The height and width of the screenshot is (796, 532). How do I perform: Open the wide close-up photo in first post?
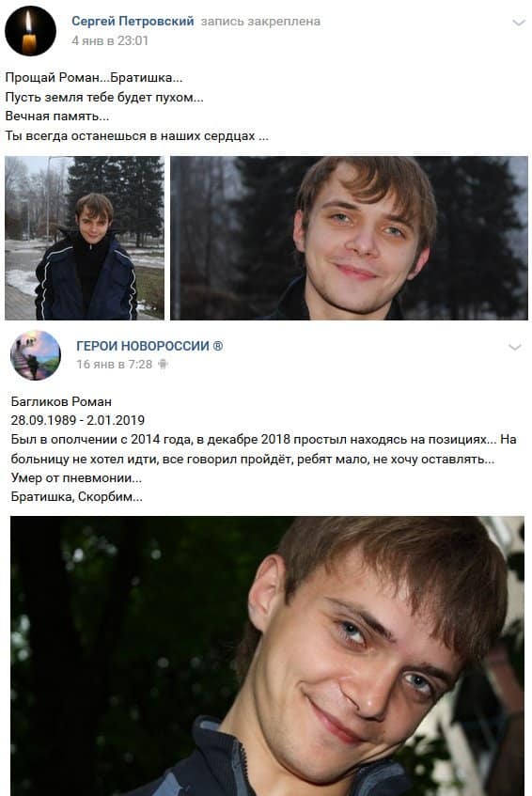349,238
